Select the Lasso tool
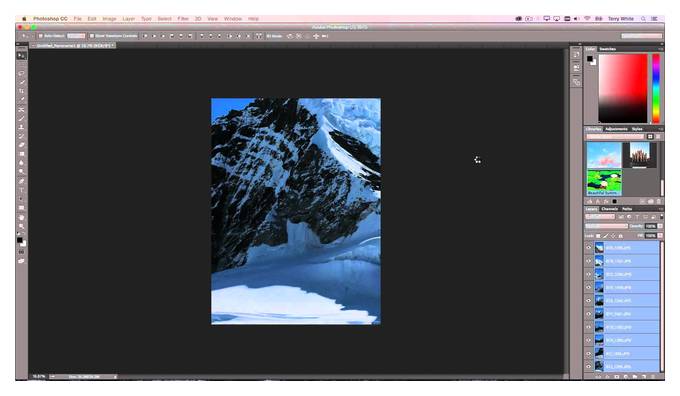Screen dimensions: 680x396 coord(21,73)
